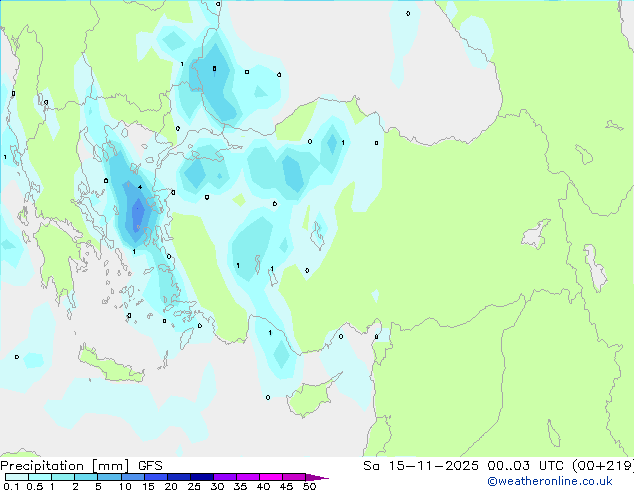
Task: Click the 1–2 mm legend color swatch
Action: point(63,477)
